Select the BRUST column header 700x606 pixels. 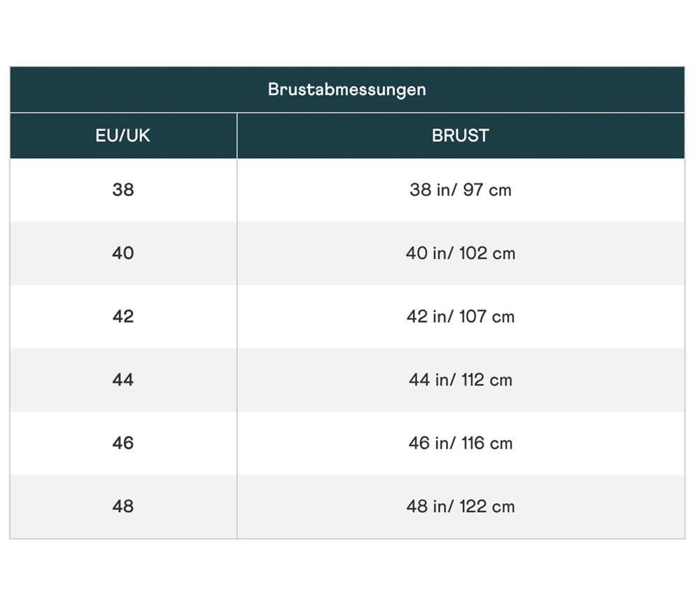(x=460, y=136)
